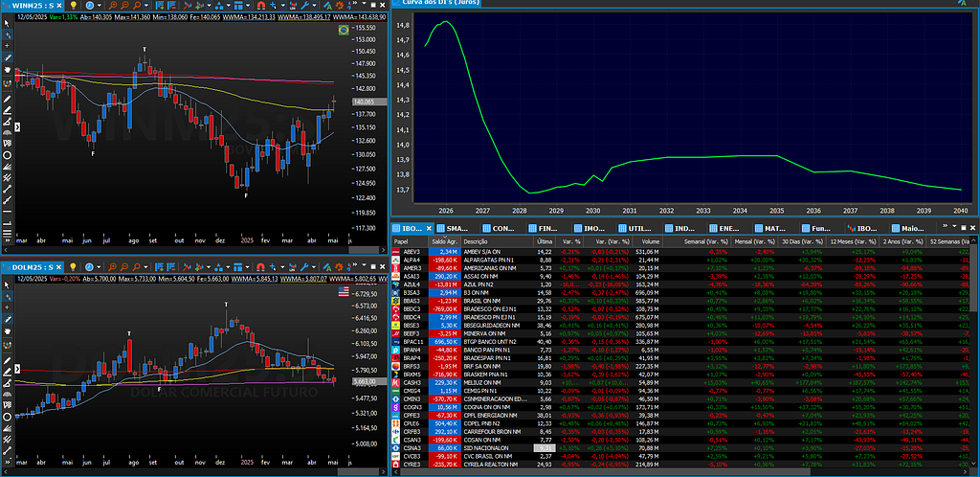
Task: Select the circle shape tool in WINM25 side toolbar
Action: pos(8,154)
